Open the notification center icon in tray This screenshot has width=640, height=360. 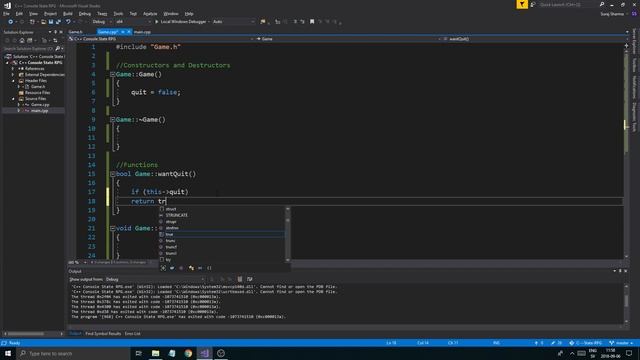point(629,353)
